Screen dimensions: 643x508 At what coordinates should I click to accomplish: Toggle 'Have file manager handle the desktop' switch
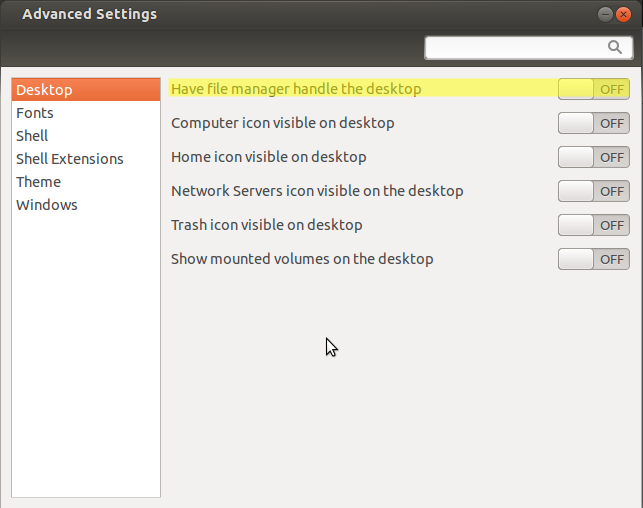tap(593, 89)
